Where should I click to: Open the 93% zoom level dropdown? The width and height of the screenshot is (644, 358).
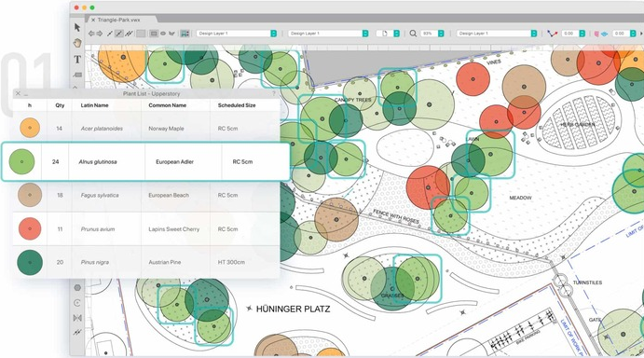[441, 34]
